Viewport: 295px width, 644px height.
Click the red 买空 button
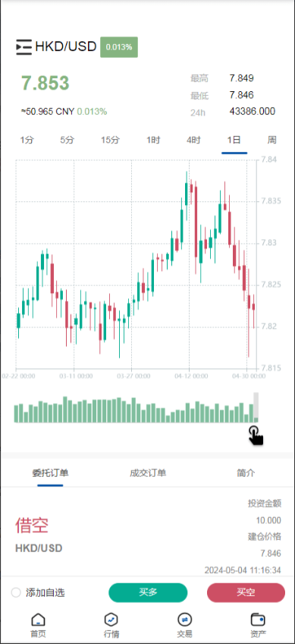point(246,592)
